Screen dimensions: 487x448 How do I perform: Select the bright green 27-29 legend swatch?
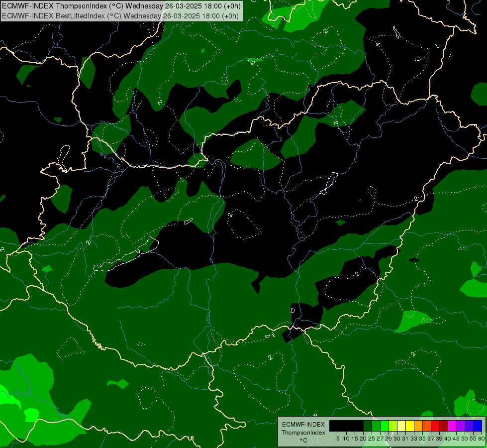coord(385,426)
